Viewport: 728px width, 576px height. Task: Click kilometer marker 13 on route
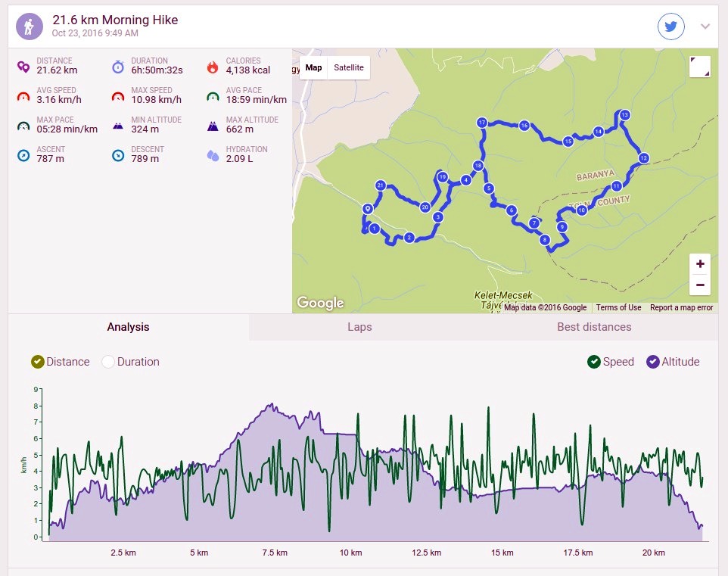point(624,115)
